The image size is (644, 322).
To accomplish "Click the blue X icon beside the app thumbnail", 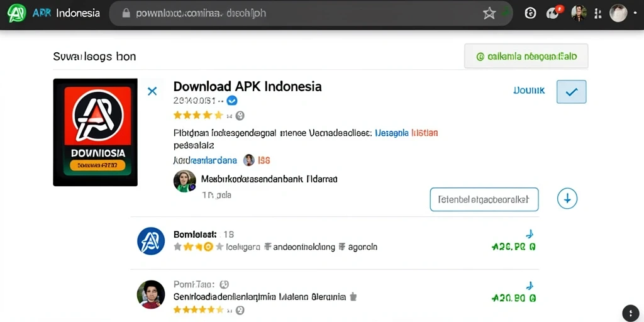I will (x=152, y=91).
